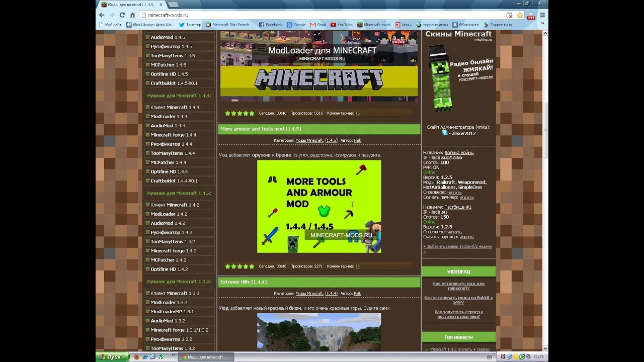This screenshot has height=362, width=644.
Task: Open the Facebook bookmark
Action: coord(271,25)
